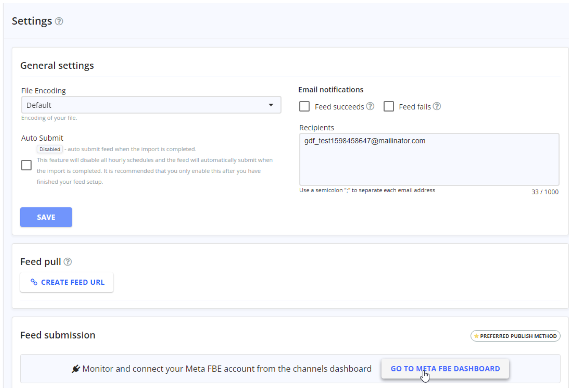
Task: Click the link icon in Create Feed URL button
Action: (x=34, y=283)
